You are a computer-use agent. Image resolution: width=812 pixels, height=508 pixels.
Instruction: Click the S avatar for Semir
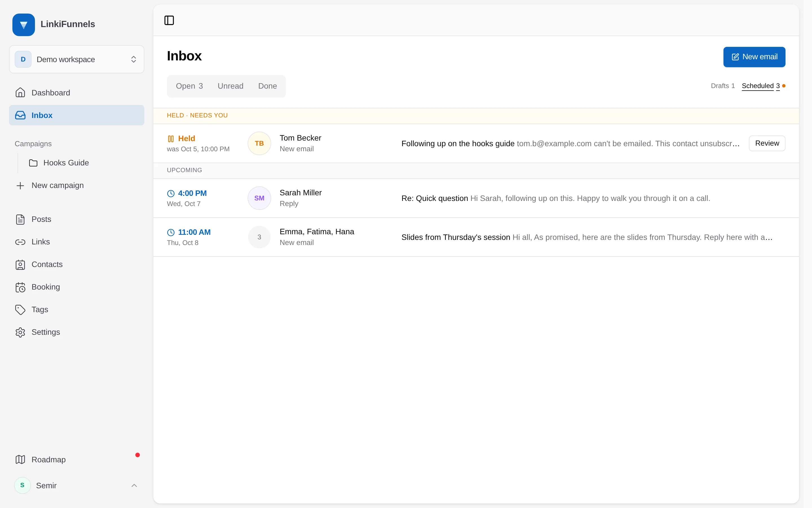click(23, 485)
